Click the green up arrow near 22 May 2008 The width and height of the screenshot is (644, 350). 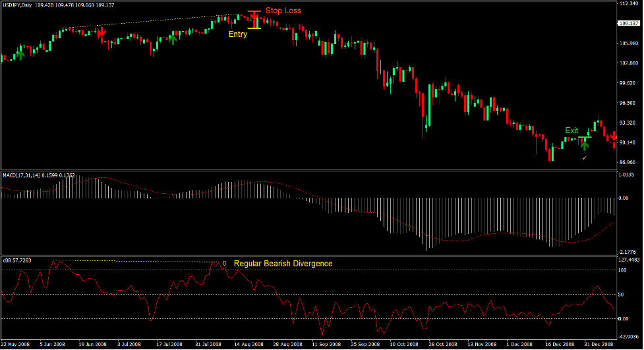(x=20, y=54)
